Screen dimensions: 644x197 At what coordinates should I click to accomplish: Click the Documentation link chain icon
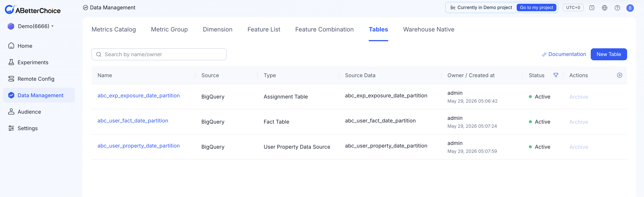click(544, 55)
